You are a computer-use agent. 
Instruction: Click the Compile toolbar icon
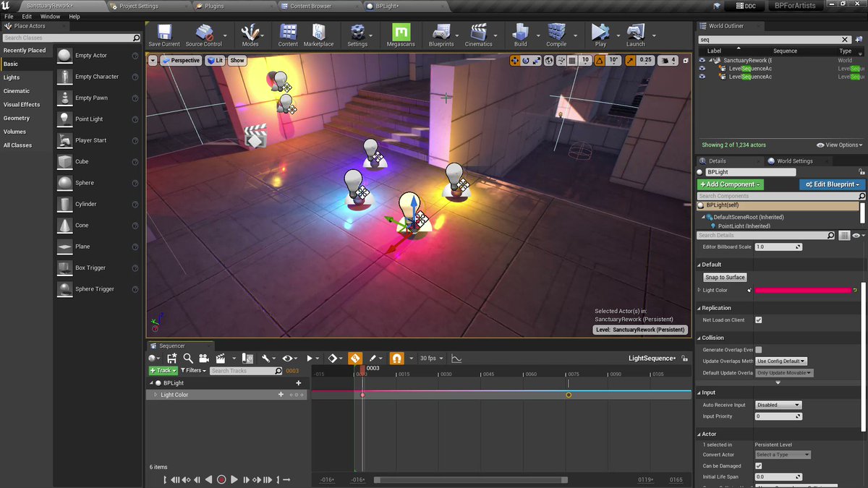[556, 35]
